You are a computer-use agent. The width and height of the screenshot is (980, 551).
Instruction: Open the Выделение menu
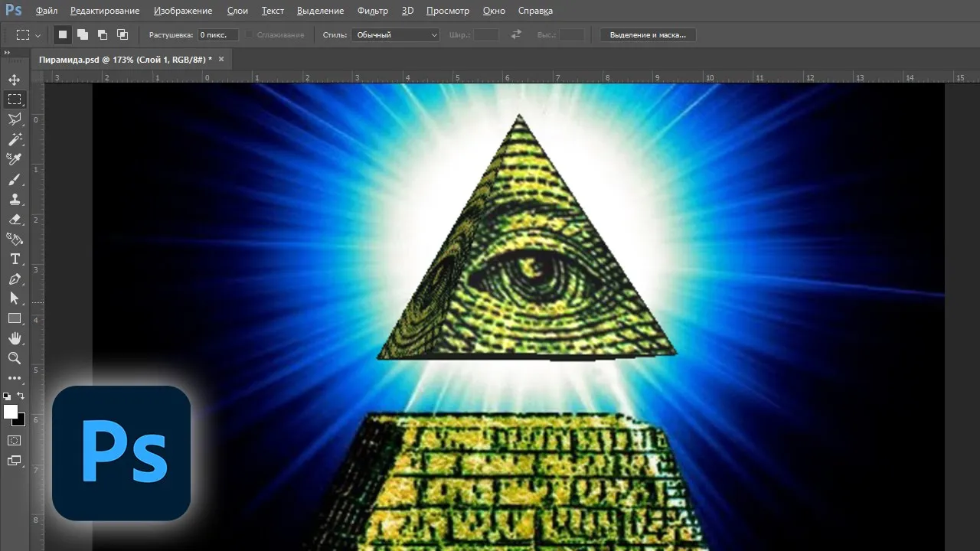tap(321, 11)
